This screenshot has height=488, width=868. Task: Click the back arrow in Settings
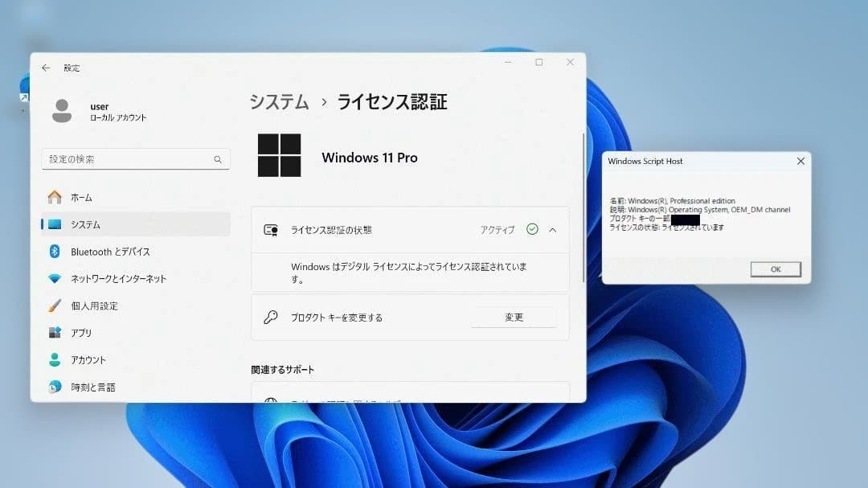46,68
